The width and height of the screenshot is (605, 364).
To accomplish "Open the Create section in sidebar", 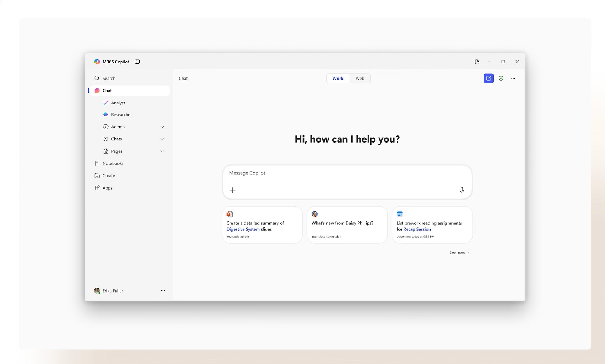I will click(x=109, y=176).
